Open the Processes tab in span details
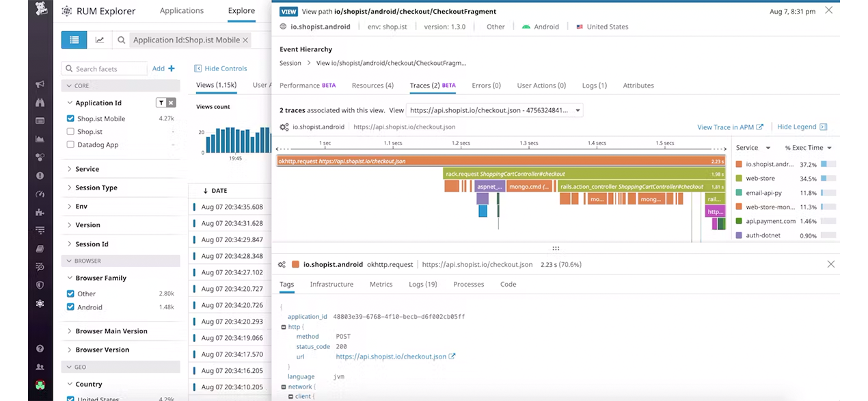This screenshot has width=868, height=401. [x=468, y=284]
